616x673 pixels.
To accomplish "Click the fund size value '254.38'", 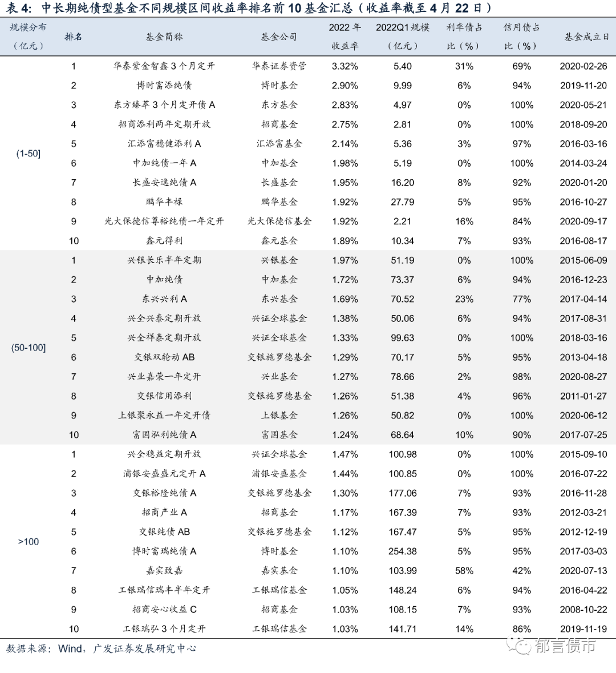I will [x=402, y=551].
